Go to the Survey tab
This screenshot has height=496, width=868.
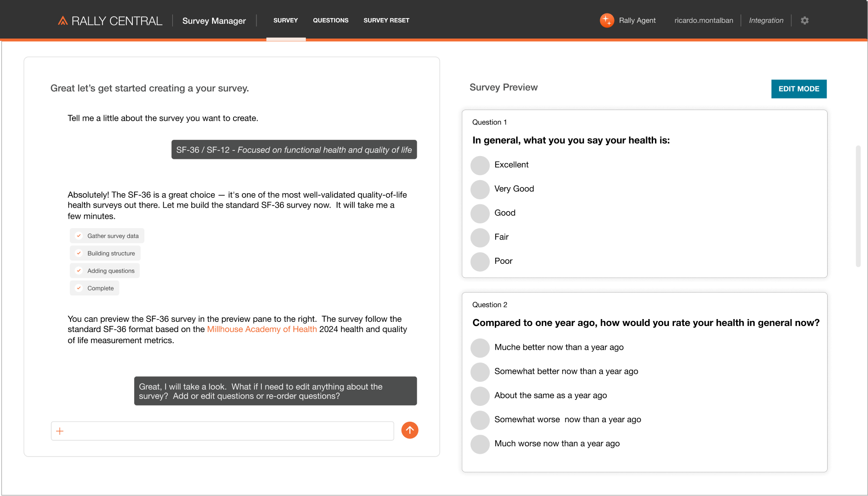click(285, 20)
